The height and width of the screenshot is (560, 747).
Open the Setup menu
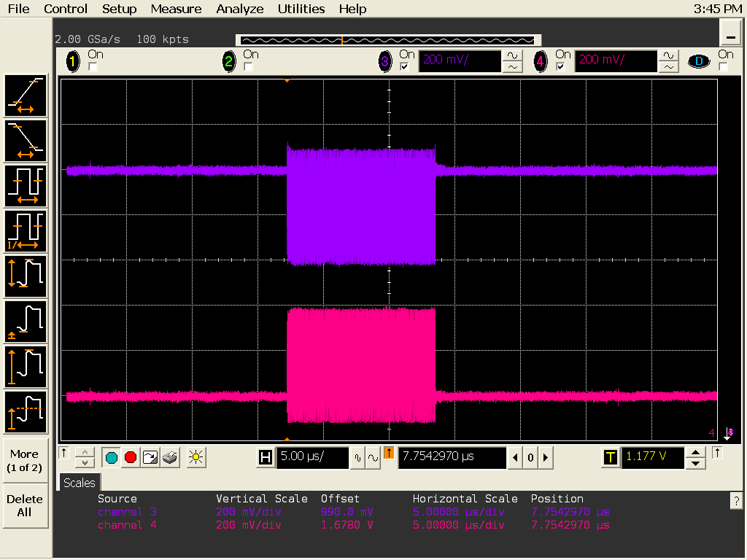(x=119, y=9)
